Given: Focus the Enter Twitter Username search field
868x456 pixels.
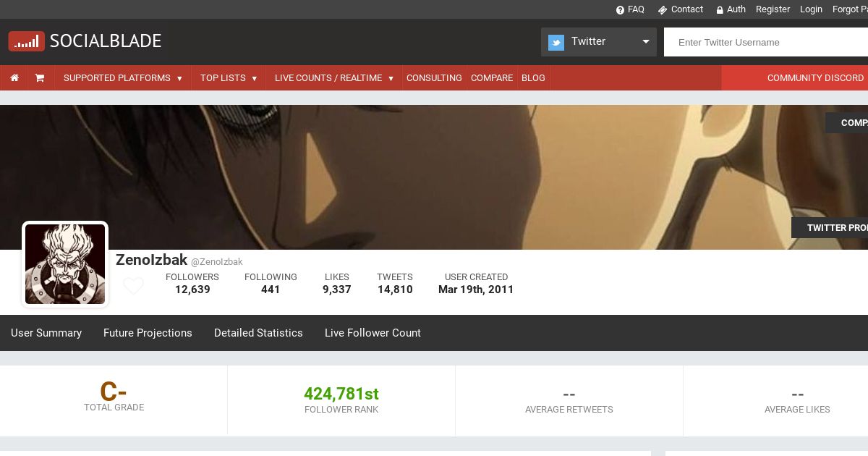Looking at the screenshot, I should pos(766,42).
